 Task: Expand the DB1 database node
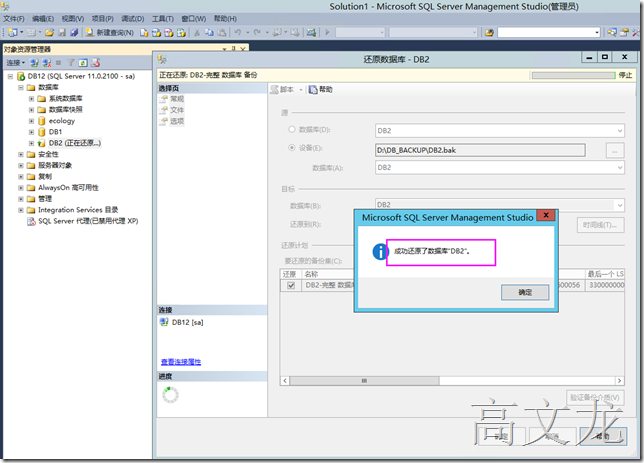[31, 132]
